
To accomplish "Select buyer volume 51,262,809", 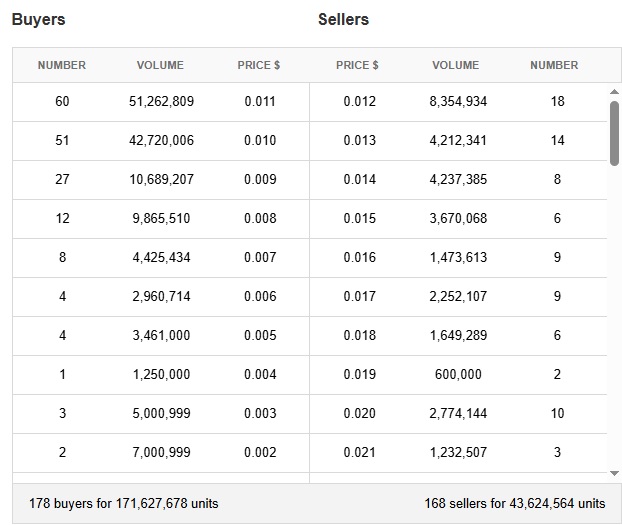I will point(161,102).
